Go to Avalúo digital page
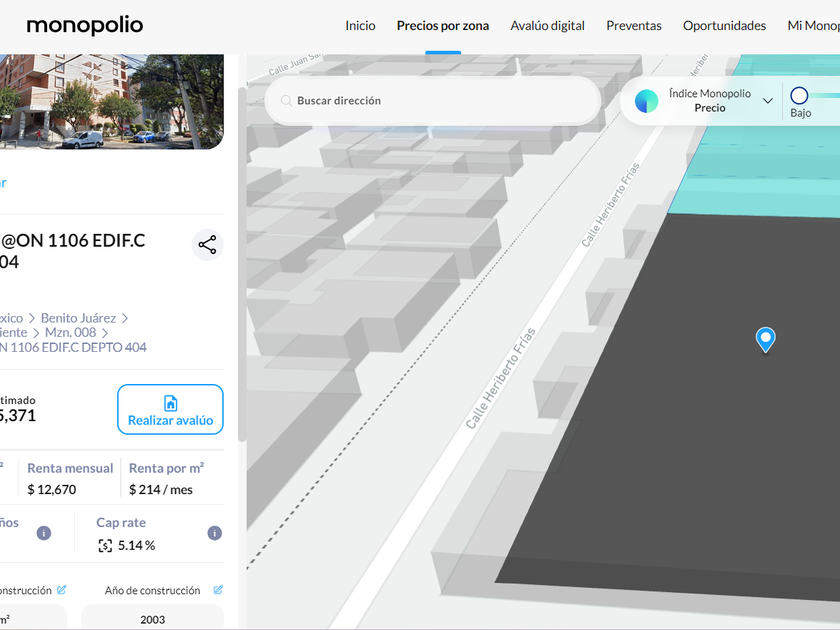This screenshot has height=630, width=840. pos(547,26)
